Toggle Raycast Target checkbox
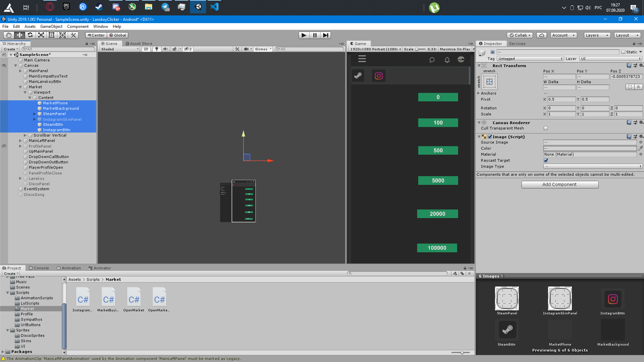This screenshot has height=362, width=644. tap(546, 160)
